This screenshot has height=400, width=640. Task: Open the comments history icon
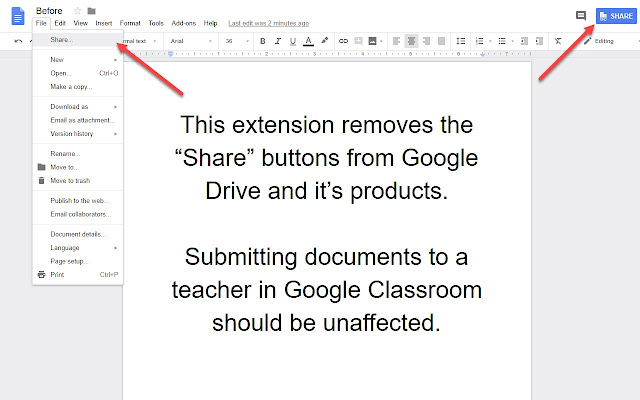point(581,16)
